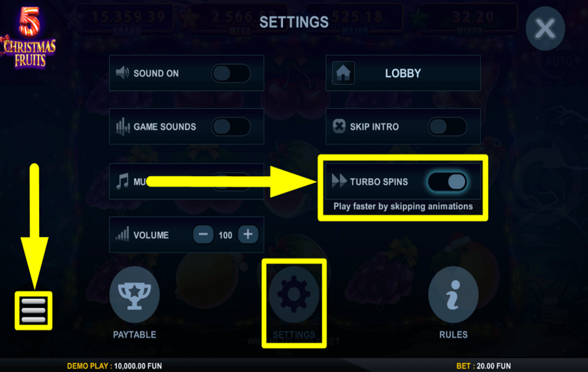Go to the Lobby
The height and width of the screenshot is (372, 588).
coord(402,73)
